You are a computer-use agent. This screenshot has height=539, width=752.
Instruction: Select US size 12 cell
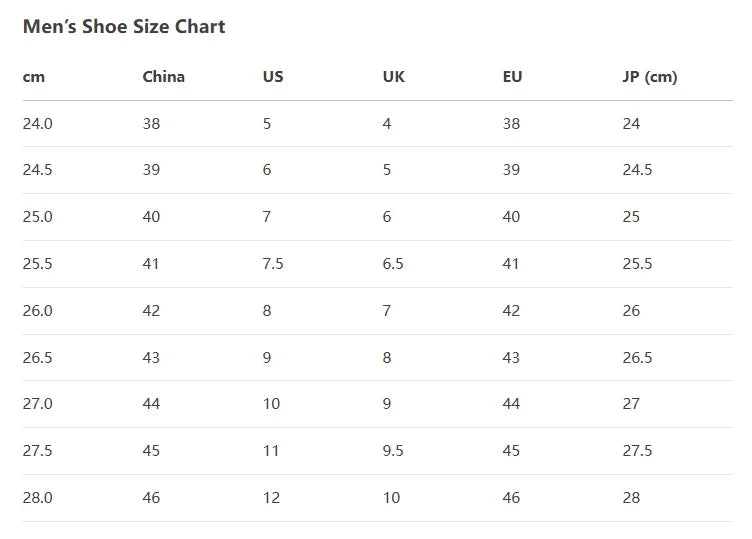click(271, 498)
